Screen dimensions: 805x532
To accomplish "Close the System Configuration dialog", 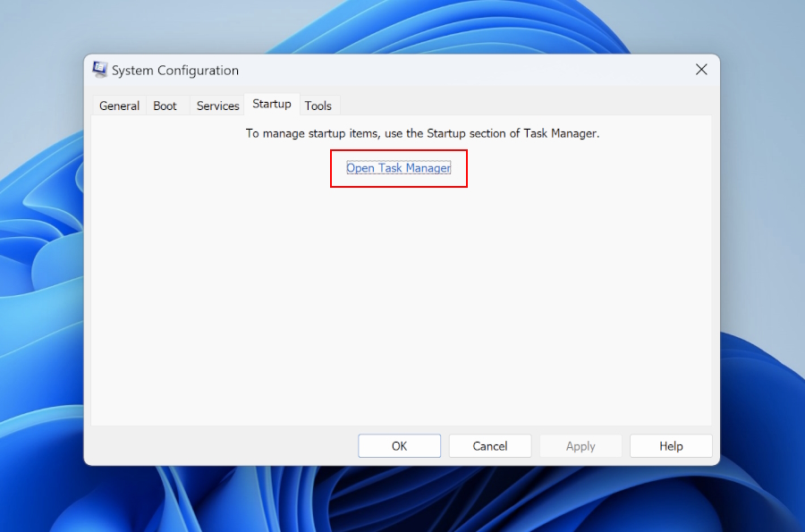I will pos(701,70).
